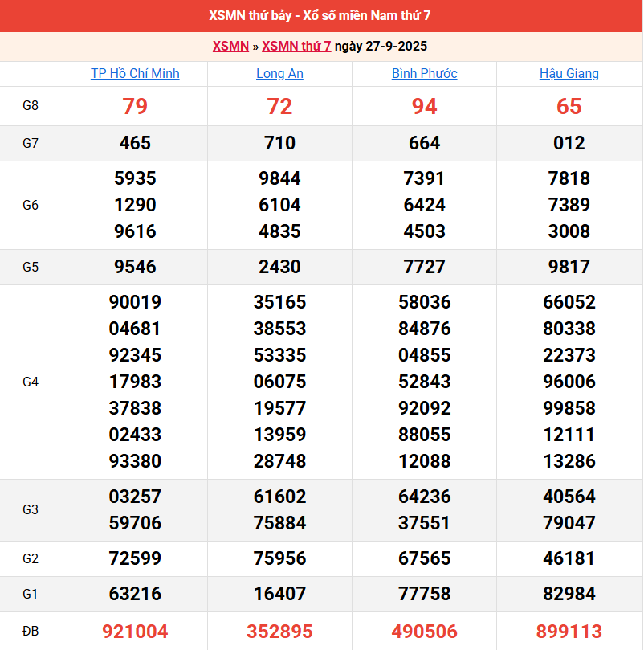Click special prize number 490506
This screenshot has height=650, width=644.
coord(424,632)
